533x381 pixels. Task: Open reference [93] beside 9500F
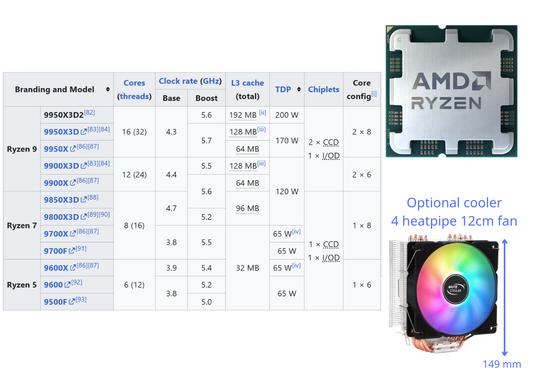pos(81,299)
